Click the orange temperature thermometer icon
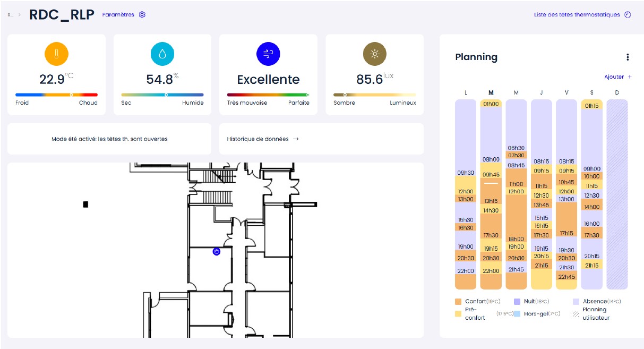This screenshot has width=644, height=349. (56, 54)
